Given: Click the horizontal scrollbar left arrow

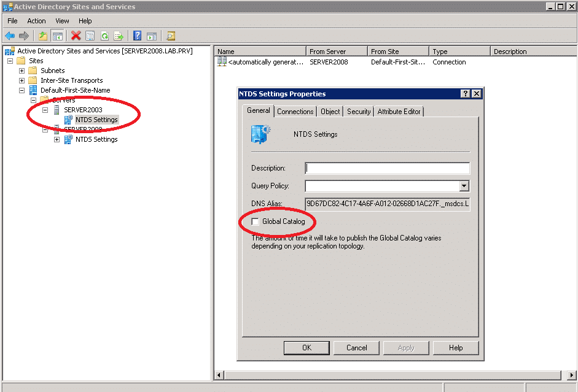Looking at the screenshot, I should 219,375.
